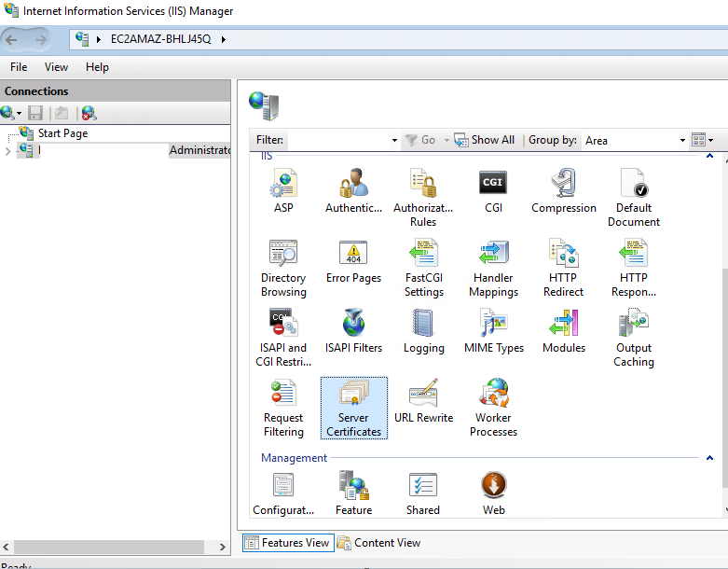
Task: Open the Authentication feature
Action: pos(353,191)
